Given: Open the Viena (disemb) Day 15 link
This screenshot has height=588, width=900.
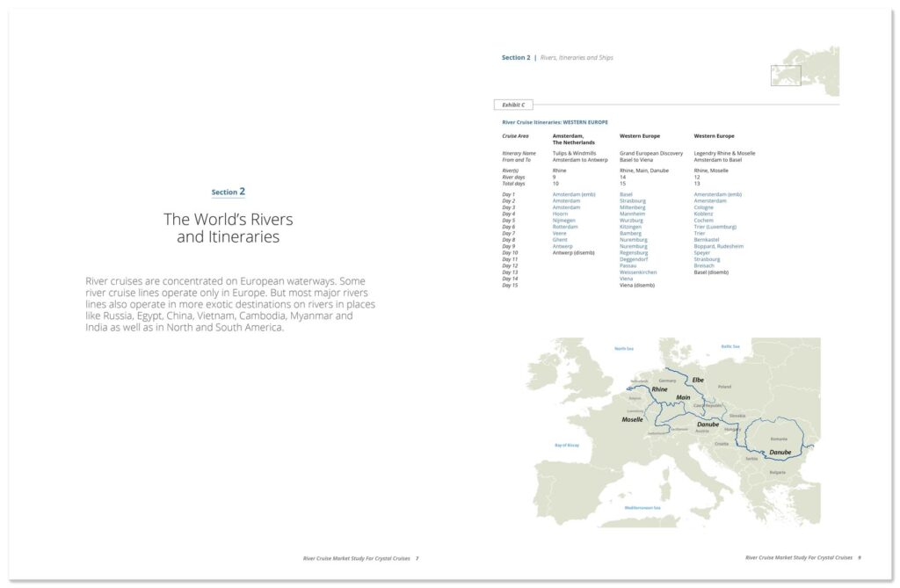Looking at the screenshot, I should (638, 285).
